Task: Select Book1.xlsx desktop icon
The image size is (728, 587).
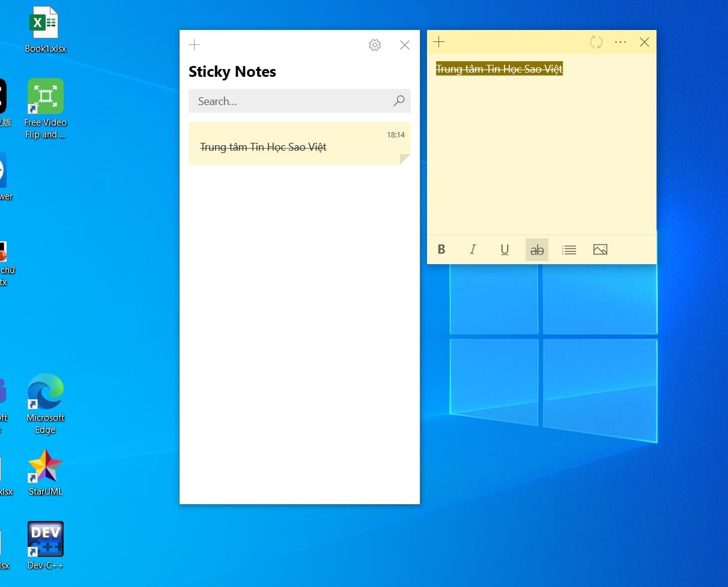Action: point(45,29)
